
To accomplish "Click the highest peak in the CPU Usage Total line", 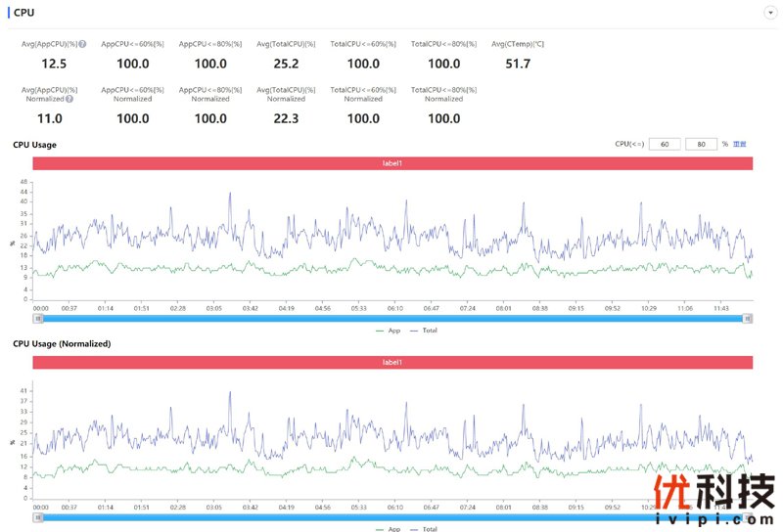I will pos(230,193).
